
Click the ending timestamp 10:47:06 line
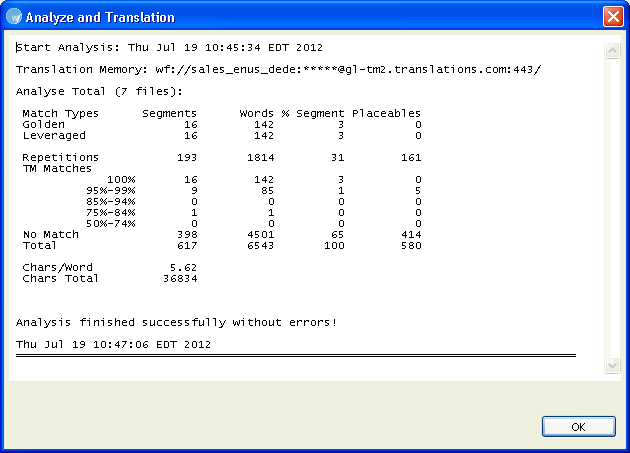[113, 344]
